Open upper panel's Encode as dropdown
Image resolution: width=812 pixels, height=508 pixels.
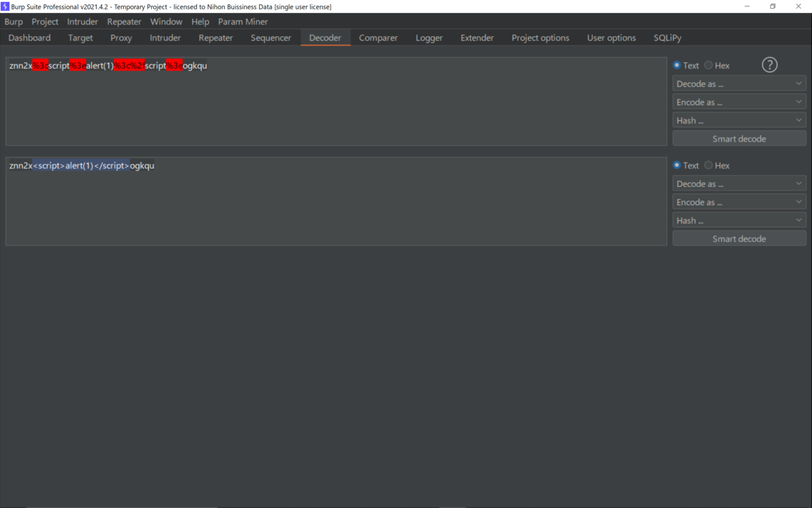739,102
